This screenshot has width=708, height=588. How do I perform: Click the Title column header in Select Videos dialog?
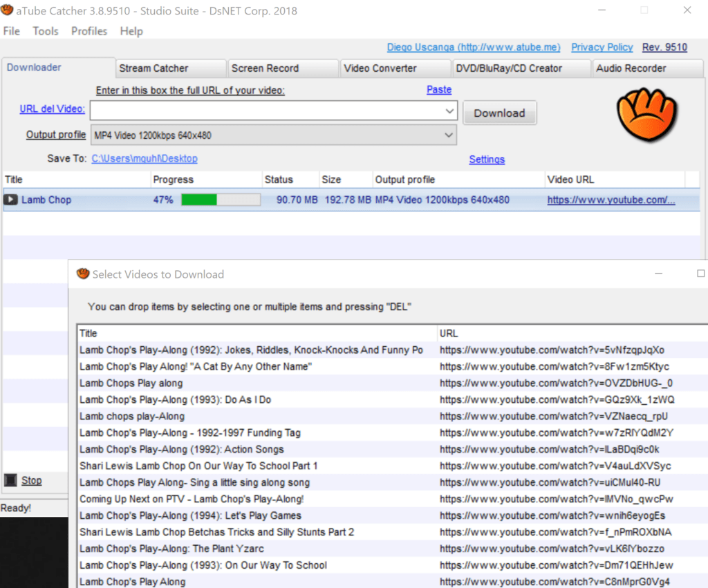tap(257, 334)
